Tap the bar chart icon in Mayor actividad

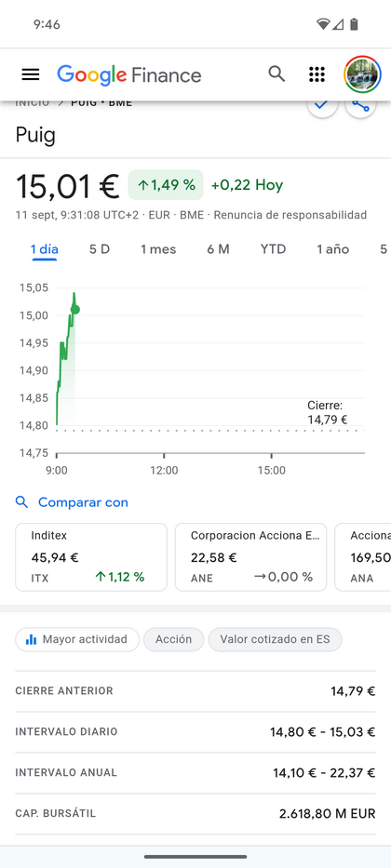tap(32, 639)
